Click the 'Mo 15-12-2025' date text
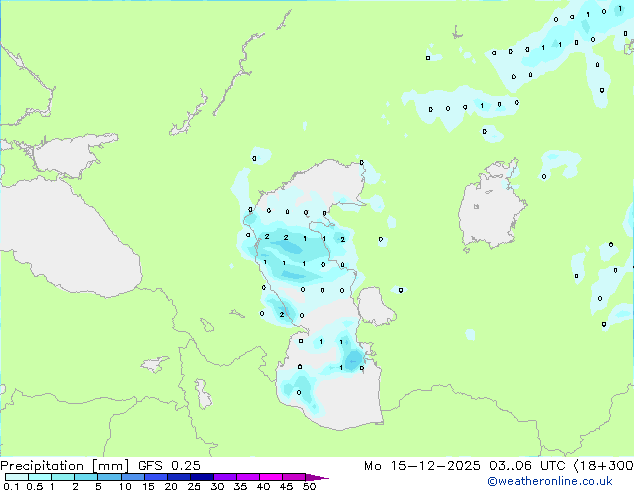Viewport: 634px width, 490px height. [x=422, y=466]
